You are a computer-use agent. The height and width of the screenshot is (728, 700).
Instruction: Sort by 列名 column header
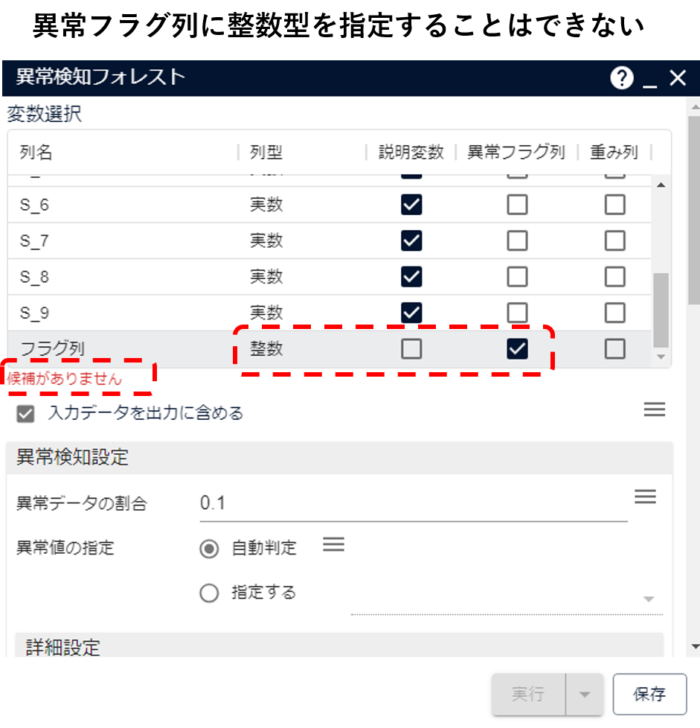click(36, 153)
